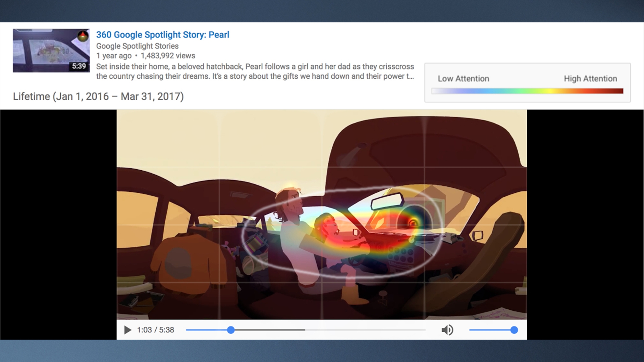The height and width of the screenshot is (362, 644).
Task: Click the '1,483,992 views' text
Action: [x=168, y=56]
